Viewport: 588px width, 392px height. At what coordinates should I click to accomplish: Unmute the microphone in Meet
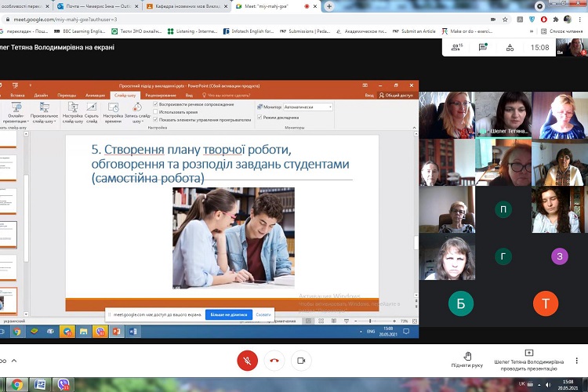pyautogui.click(x=247, y=361)
